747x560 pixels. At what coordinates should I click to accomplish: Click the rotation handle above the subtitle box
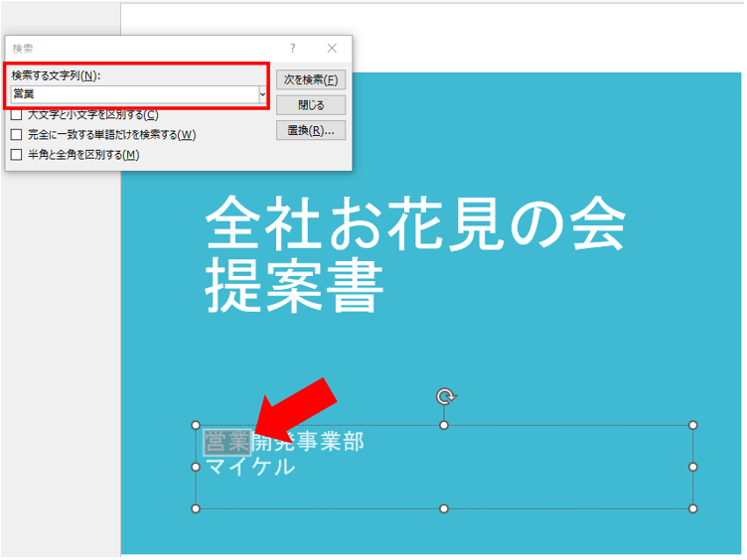445,396
